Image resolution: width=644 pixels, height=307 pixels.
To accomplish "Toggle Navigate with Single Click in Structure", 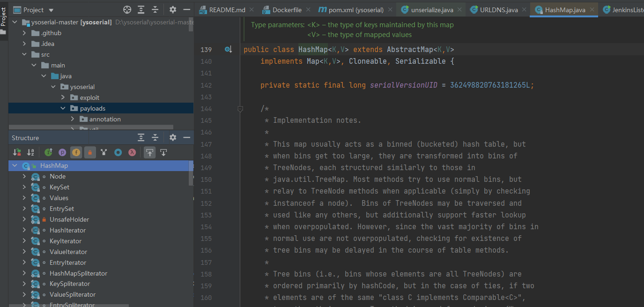I will click(x=163, y=152).
